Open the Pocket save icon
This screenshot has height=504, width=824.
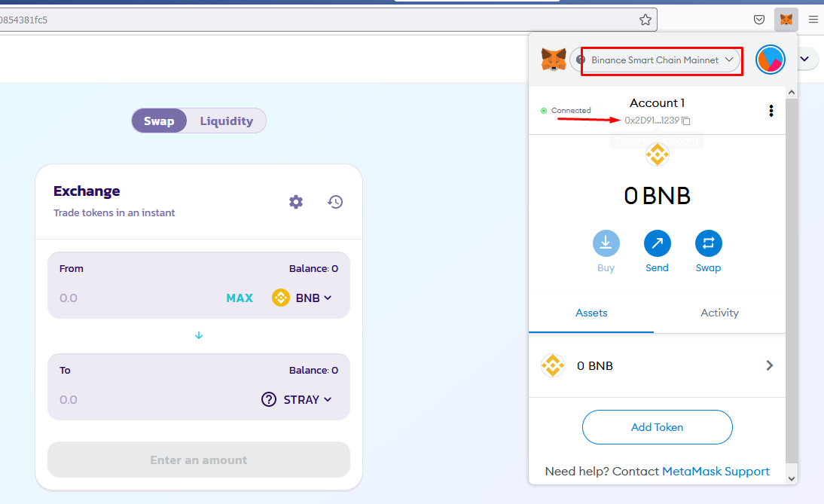tap(758, 20)
